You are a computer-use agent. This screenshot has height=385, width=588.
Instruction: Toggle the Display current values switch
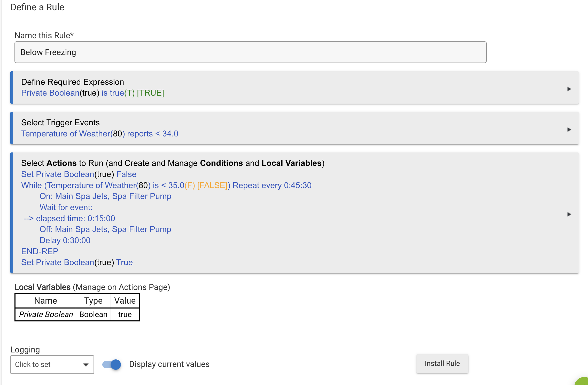112,364
